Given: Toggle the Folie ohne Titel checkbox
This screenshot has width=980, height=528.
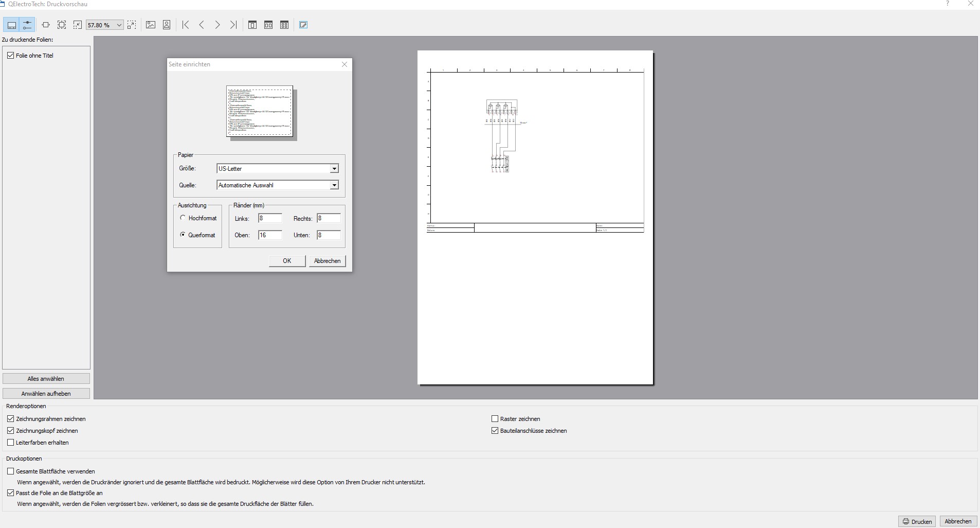Looking at the screenshot, I should pos(11,55).
